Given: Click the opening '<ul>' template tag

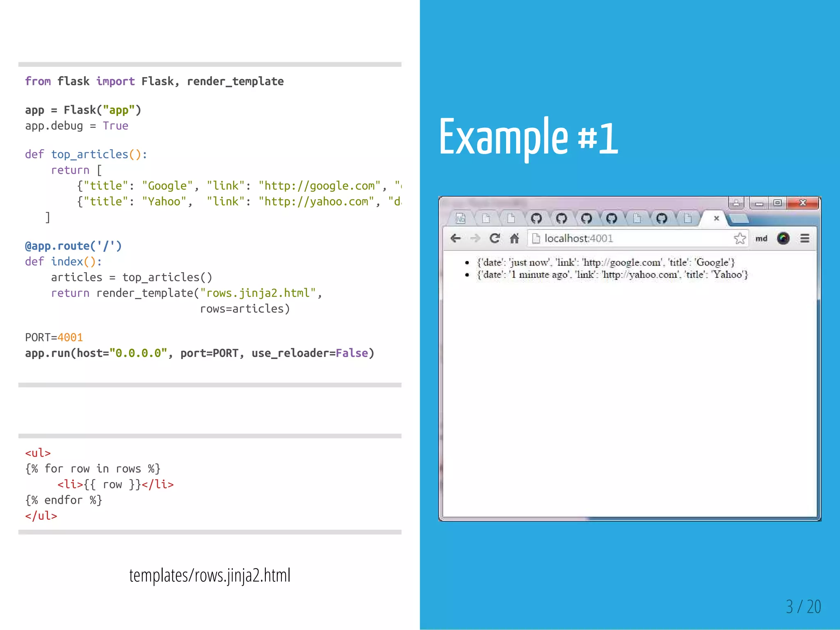Looking at the screenshot, I should pyautogui.click(x=38, y=453).
